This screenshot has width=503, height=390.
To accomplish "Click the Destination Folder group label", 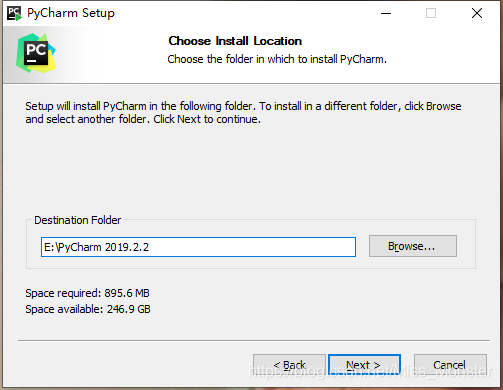I will 77,220.
